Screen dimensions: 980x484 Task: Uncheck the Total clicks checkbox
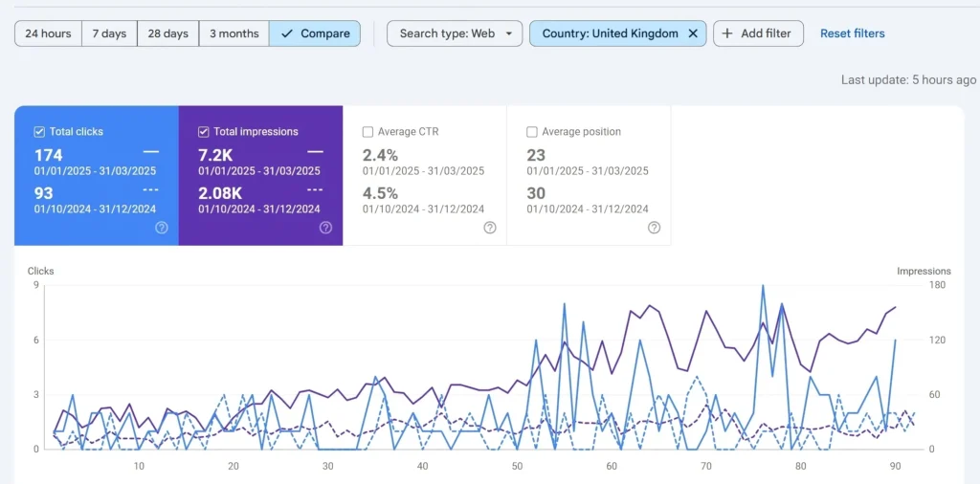pos(39,132)
